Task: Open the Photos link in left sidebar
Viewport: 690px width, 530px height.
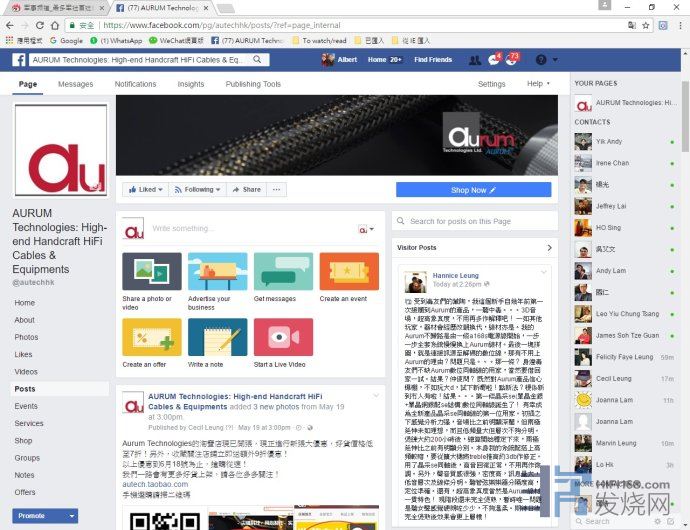Action: click(x=27, y=337)
